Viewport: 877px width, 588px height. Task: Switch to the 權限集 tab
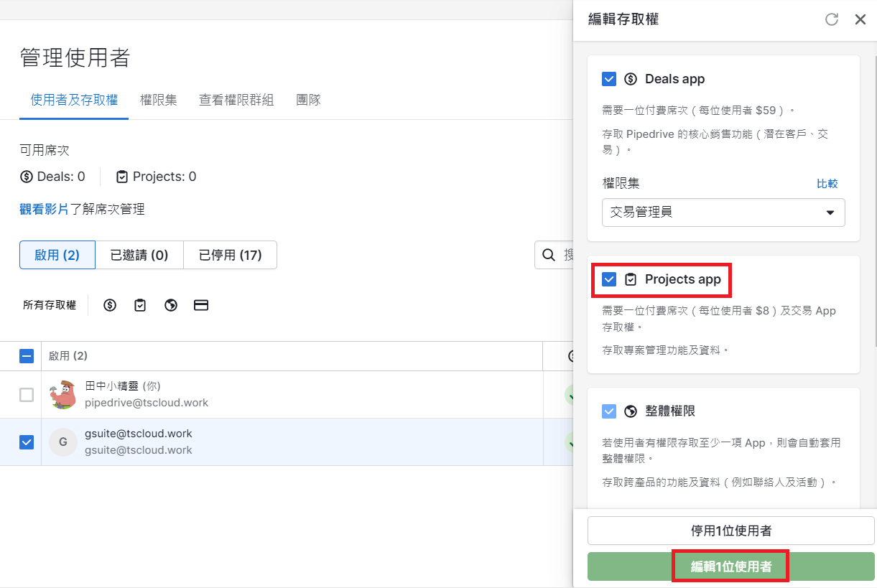[159, 100]
